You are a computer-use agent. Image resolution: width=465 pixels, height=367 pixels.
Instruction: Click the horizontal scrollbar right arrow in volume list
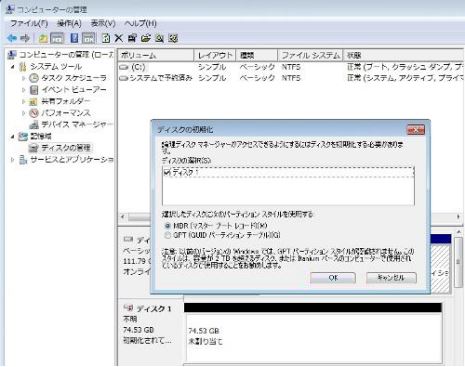pyautogui.click(x=459, y=217)
